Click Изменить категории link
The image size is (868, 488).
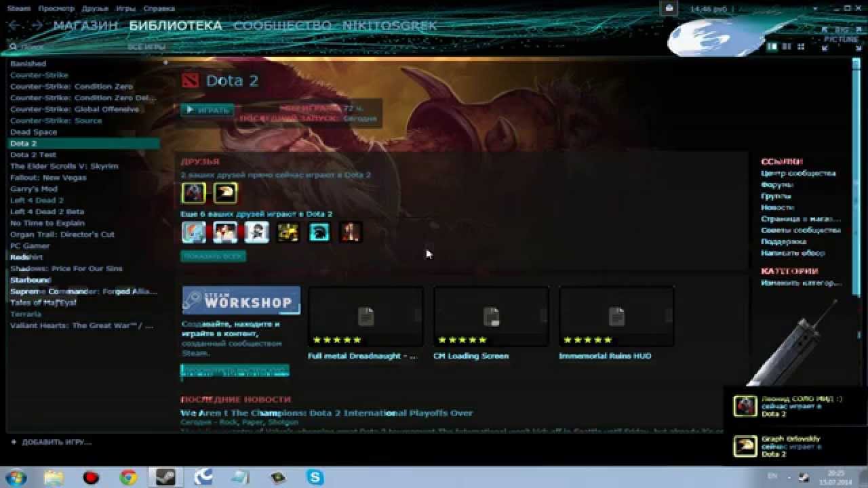tap(801, 283)
